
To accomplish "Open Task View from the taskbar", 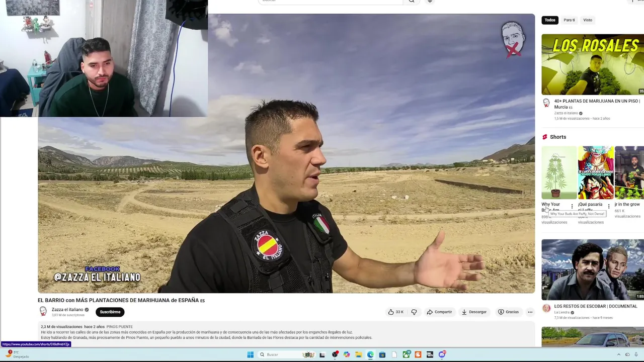I will point(322,354).
